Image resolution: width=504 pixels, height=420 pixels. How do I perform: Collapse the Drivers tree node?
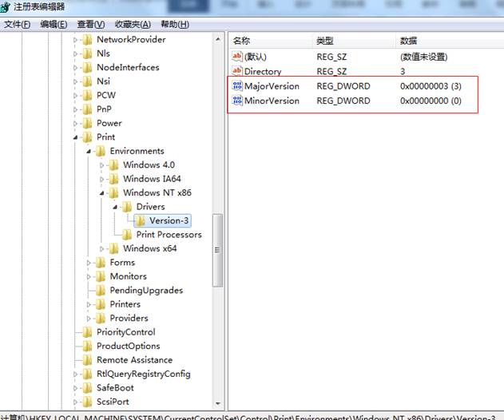click(x=116, y=207)
